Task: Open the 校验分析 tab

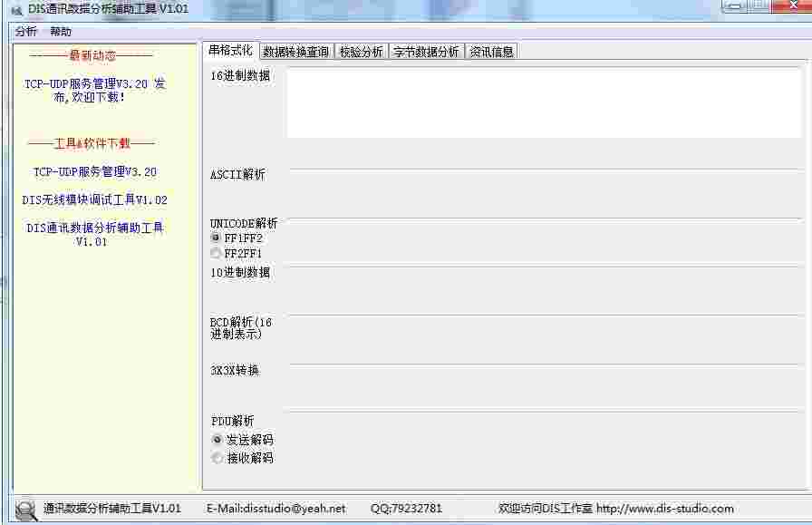Action: [x=362, y=51]
